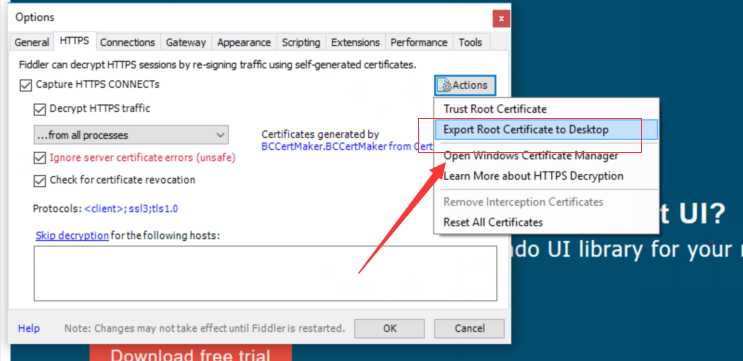Open the Help link
This screenshot has height=361, width=743.
(x=28, y=328)
